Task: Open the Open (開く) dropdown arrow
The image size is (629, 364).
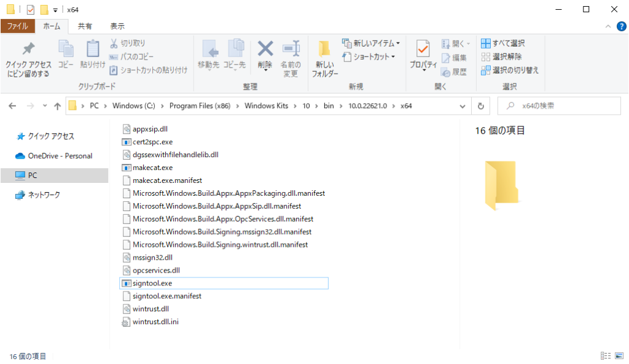Action: click(x=468, y=44)
